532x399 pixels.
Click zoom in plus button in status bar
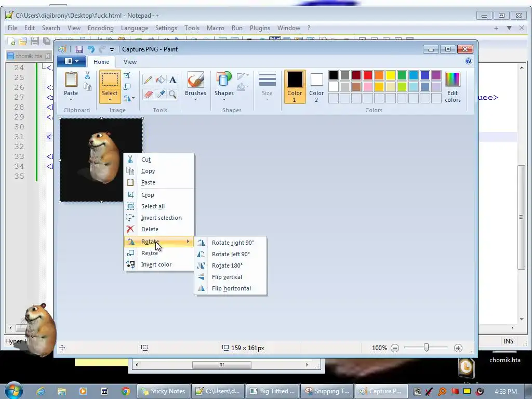458,348
